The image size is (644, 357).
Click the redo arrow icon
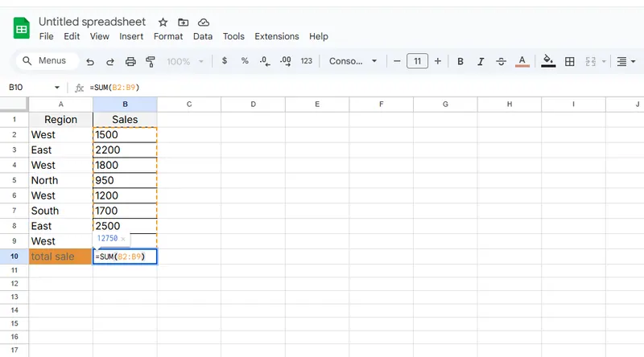109,61
